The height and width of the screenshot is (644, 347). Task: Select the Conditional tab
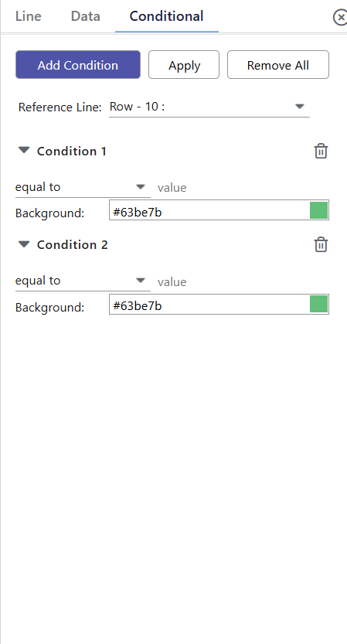166,16
